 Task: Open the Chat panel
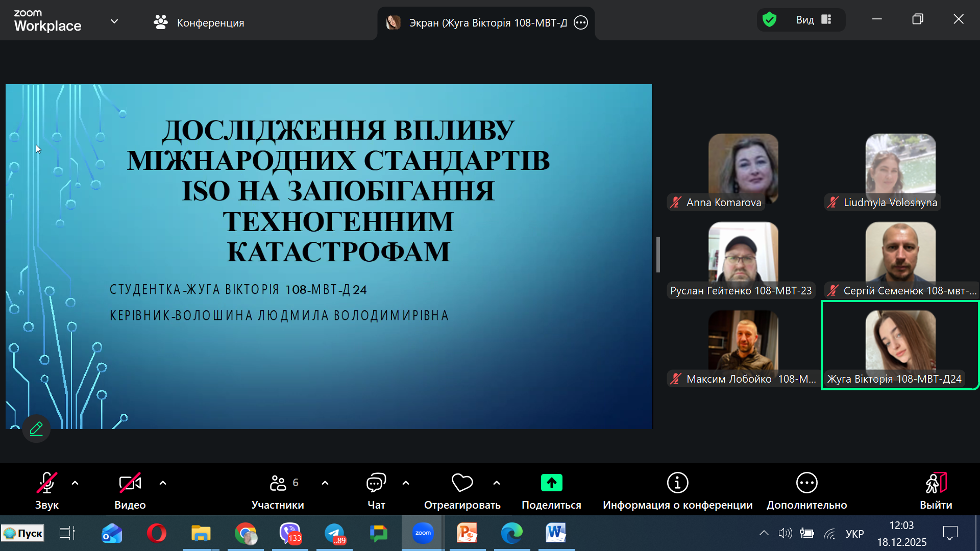[376, 491]
